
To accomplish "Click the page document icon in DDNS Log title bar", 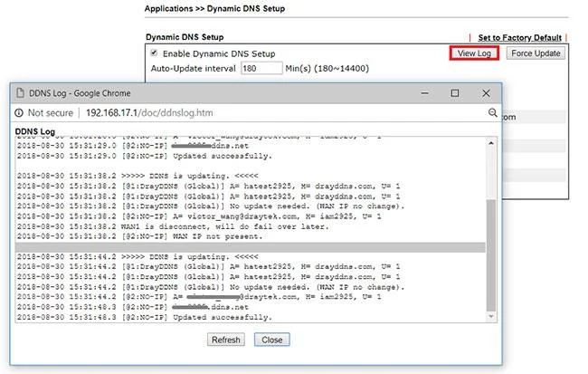I will click(x=20, y=93).
